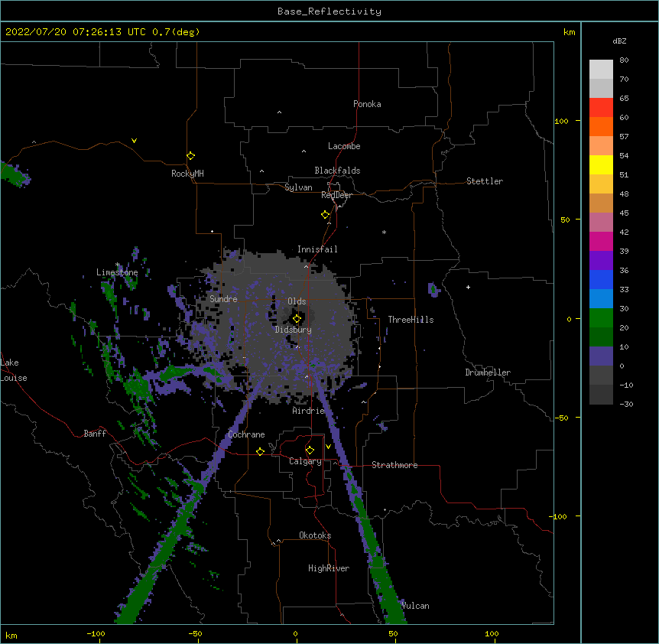Click the -50 tick label on horizontal axis
This screenshot has height=644, width=659.
195,633
